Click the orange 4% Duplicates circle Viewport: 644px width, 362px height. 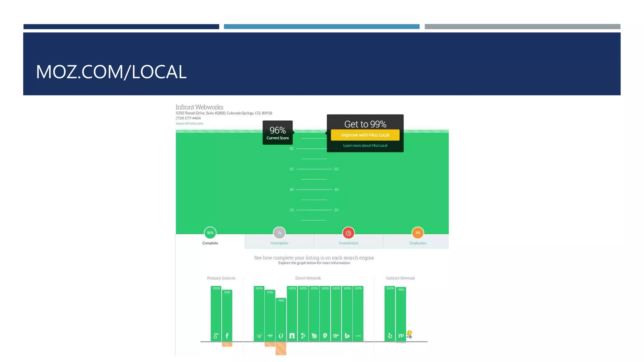418,233
